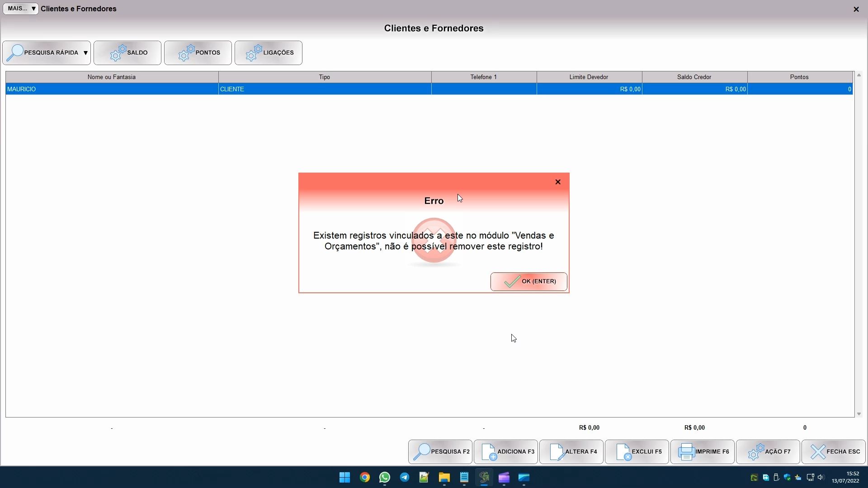The image size is (868, 488).
Task: Click the Saldo Credor column header
Action: pos(694,77)
